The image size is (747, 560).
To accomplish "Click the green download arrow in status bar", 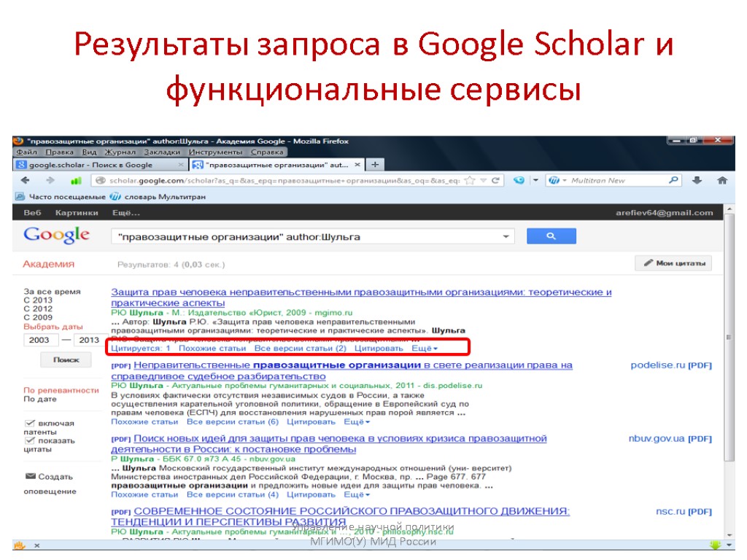I will point(715,545).
